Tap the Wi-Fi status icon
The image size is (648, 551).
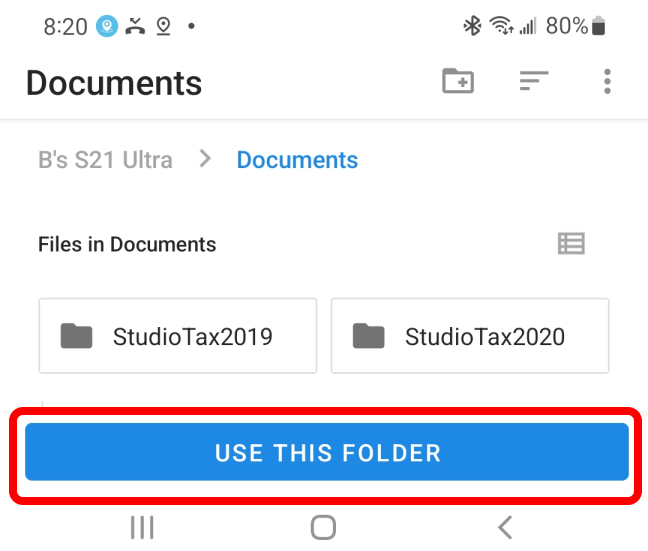(x=501, y=26)
